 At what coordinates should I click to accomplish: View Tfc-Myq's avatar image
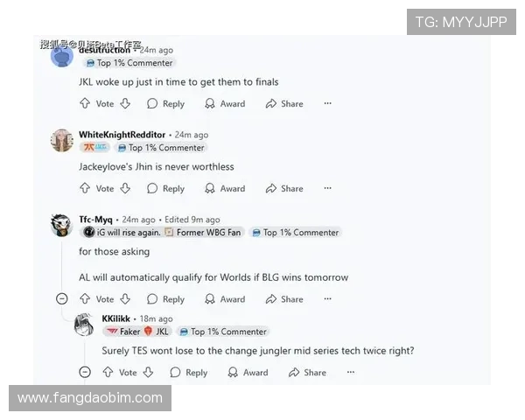point(61,225)
